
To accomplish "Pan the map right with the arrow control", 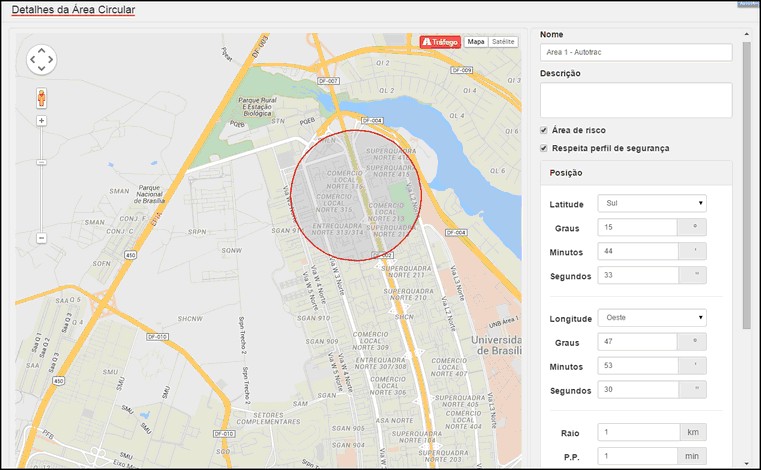I will click(50, 59).
